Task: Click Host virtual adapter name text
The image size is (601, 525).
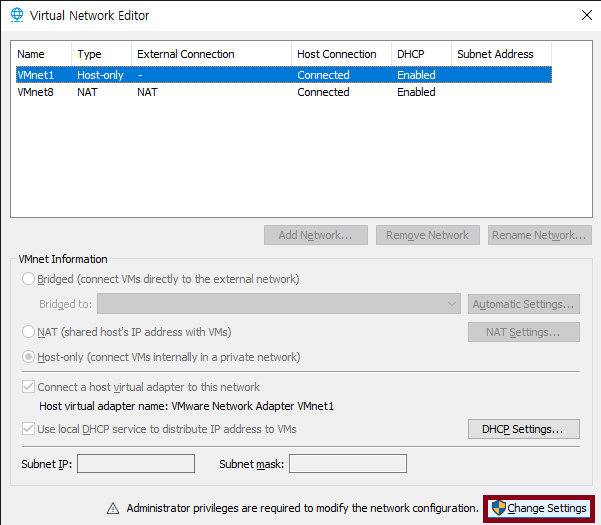Action: coord(187,406)
